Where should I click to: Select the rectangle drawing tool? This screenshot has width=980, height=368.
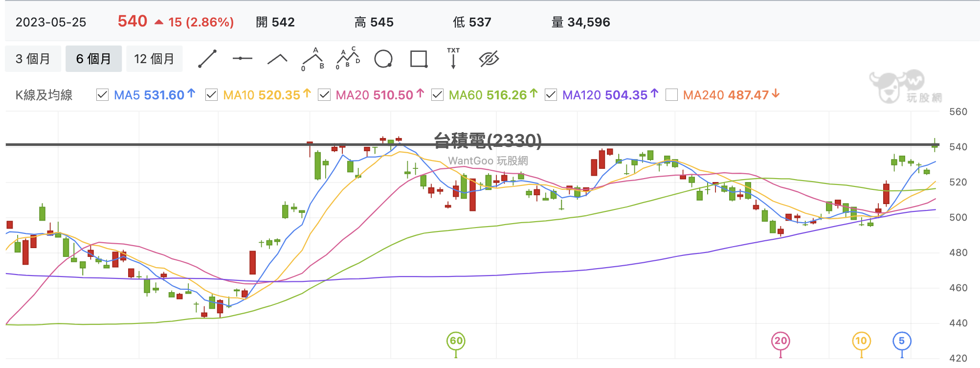pyautogui.click(x=419, y=59)
